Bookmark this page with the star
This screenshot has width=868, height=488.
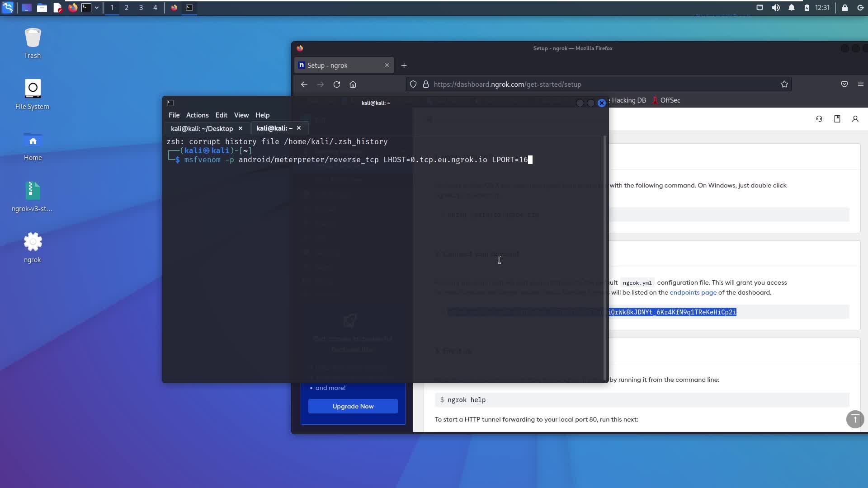(784, 84)
